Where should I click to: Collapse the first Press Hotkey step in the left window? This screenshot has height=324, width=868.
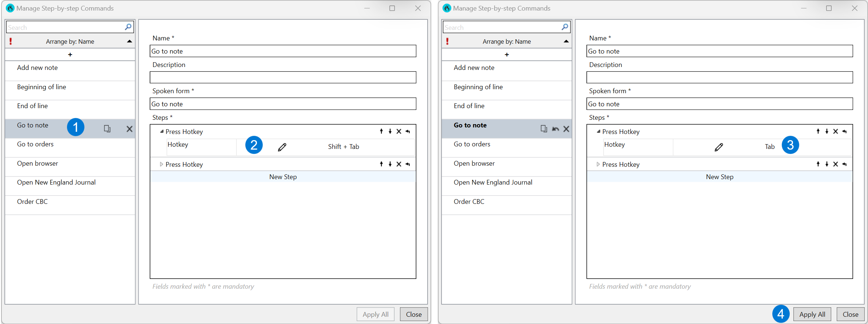pyautogui.click(x=162, y=131)
